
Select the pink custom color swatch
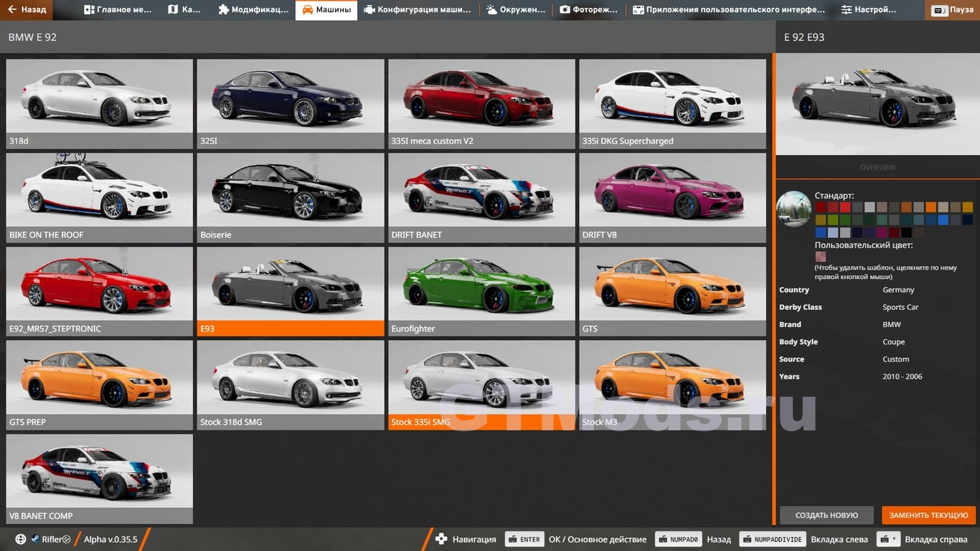[820, 257]
